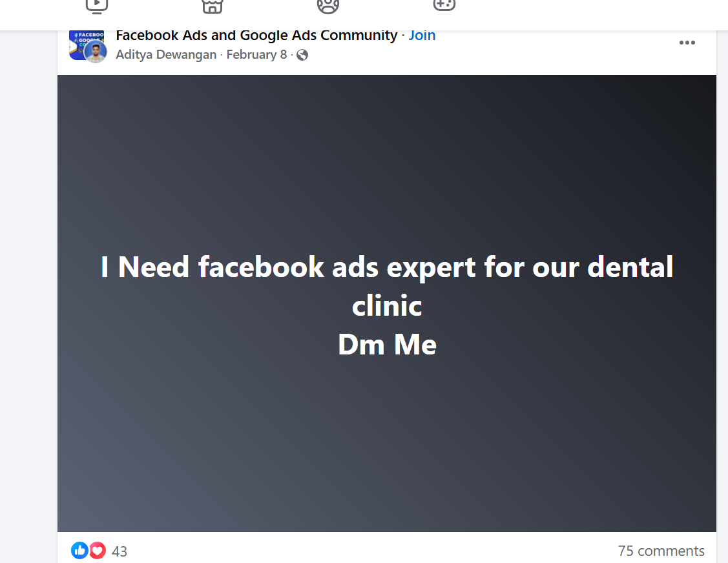Screen dimensions: 728x563
Task: Open the dental clinic post content
Action: coord(387,303)
